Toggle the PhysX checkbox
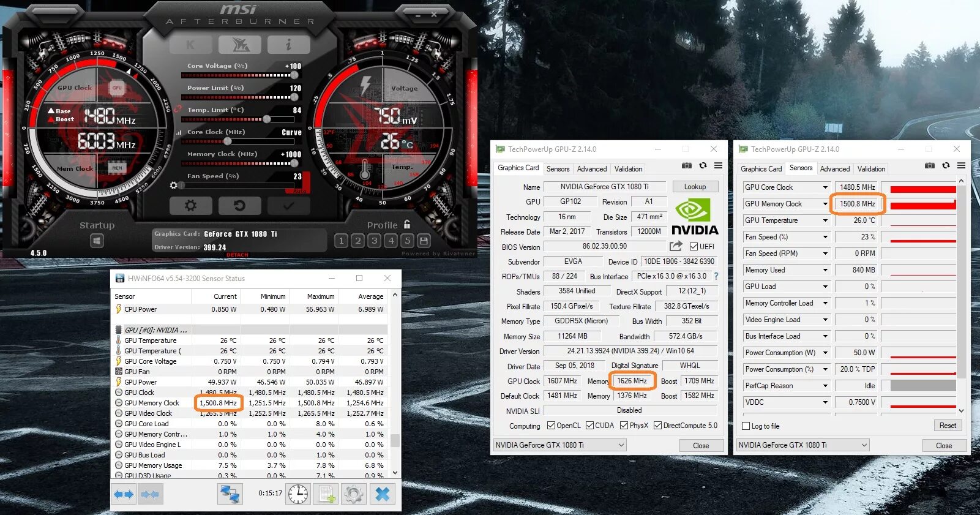The width and height of the screenshot is (980, 515). [624, 426]
